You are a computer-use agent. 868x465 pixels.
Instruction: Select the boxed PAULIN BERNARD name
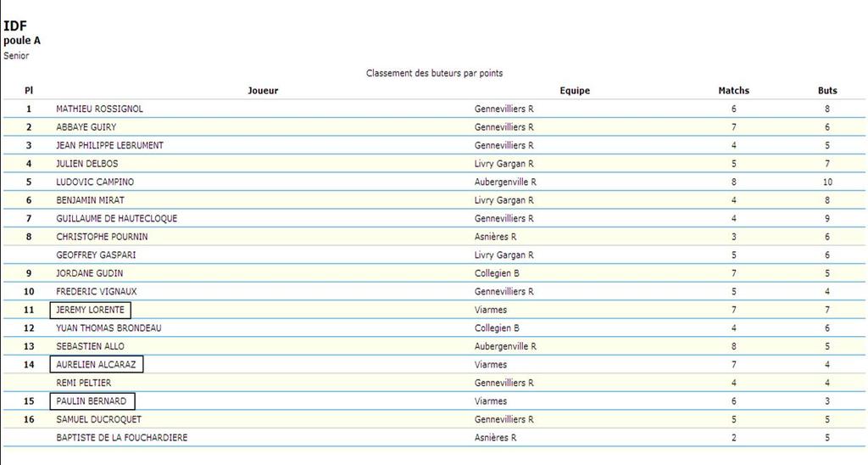(x=92, y=401)
